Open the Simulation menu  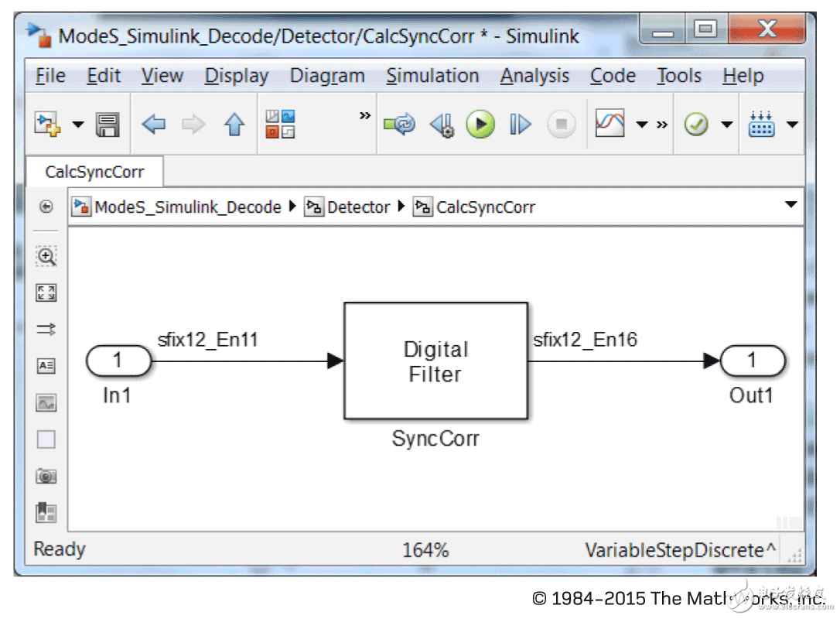coord(432,76)
